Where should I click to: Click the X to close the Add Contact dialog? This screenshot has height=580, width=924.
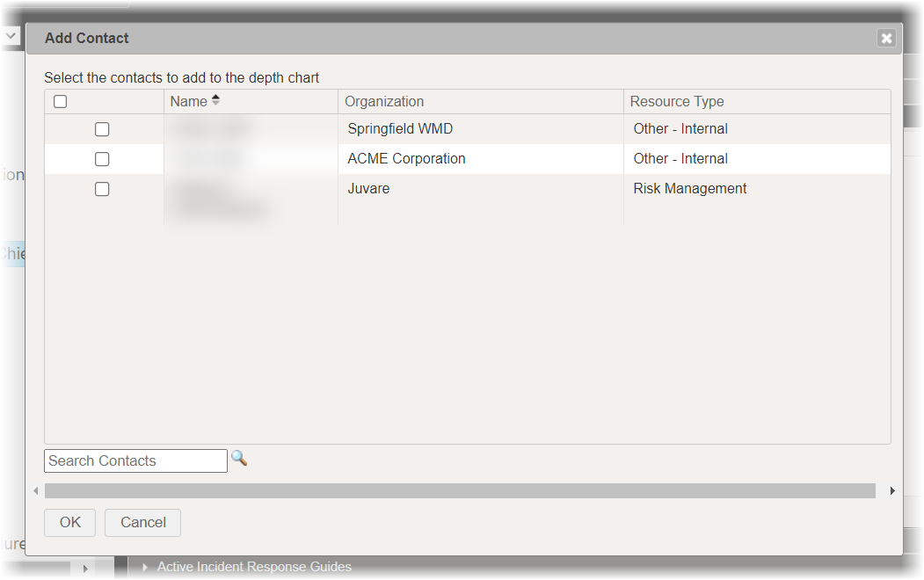pos(886,38)
